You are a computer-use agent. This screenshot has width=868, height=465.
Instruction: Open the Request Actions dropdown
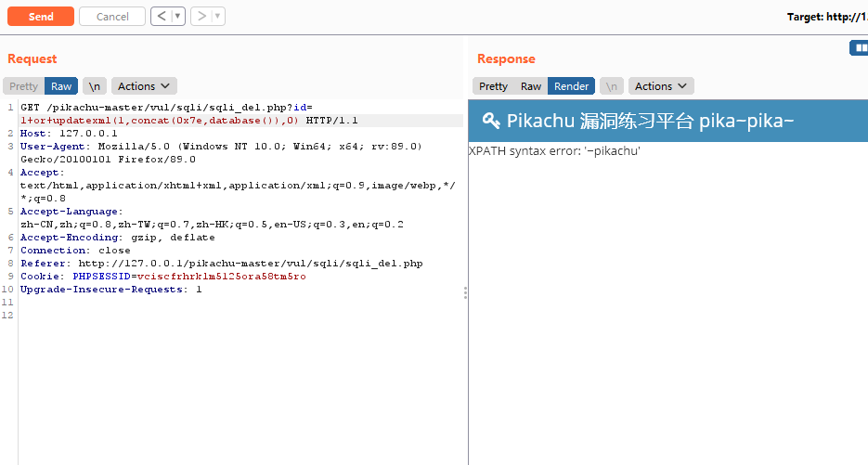(x=144, y=86)
